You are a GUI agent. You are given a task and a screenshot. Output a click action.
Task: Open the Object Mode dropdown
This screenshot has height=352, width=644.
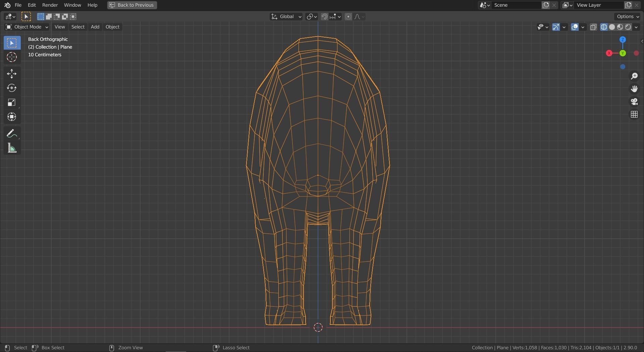click(x=27, y=27)
